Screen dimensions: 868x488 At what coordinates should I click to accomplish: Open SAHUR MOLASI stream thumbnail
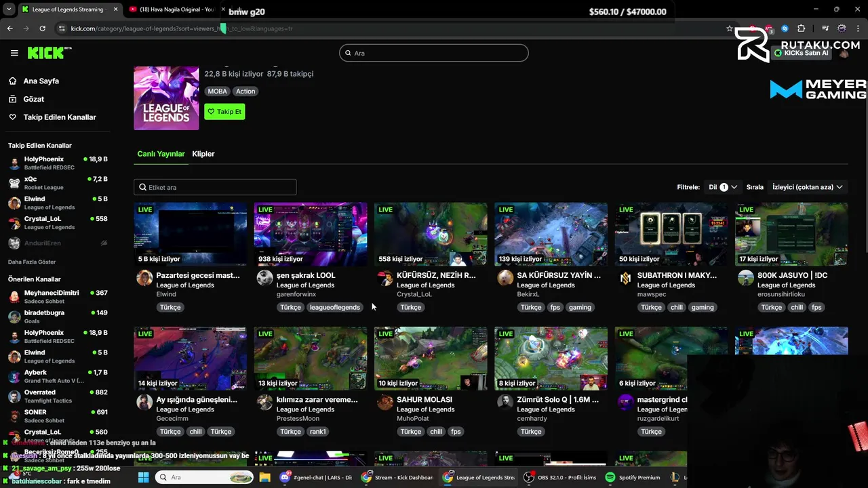(x=431, y=359)
